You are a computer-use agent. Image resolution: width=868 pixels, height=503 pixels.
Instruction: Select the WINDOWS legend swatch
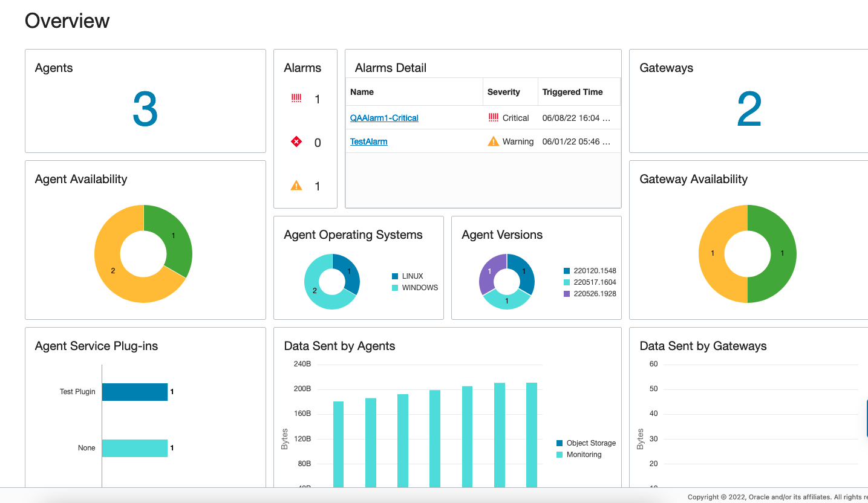395,288
